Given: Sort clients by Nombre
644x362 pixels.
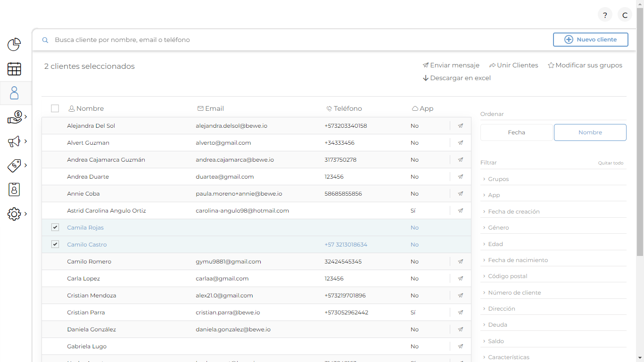Looking at the screenshot, I should coord(590,132).
